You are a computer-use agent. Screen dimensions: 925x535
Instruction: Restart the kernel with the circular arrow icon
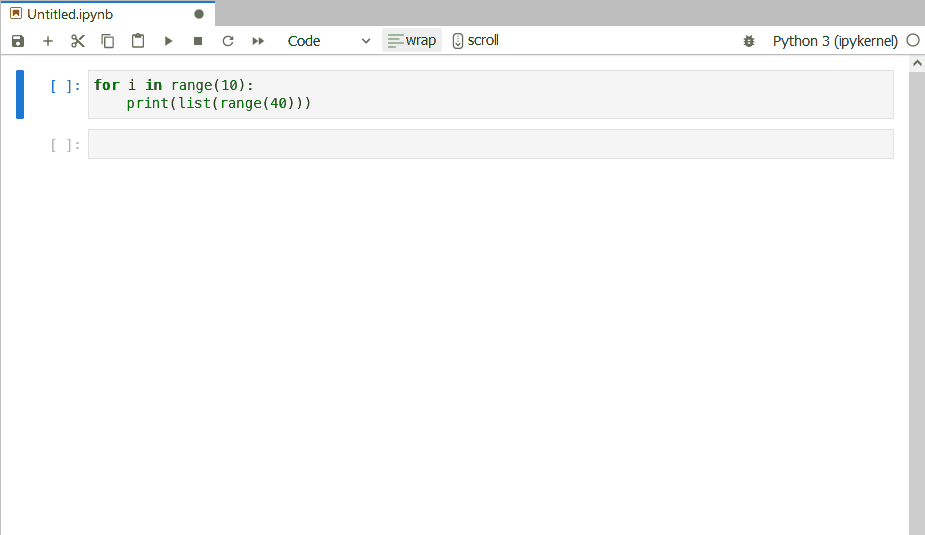228,41
